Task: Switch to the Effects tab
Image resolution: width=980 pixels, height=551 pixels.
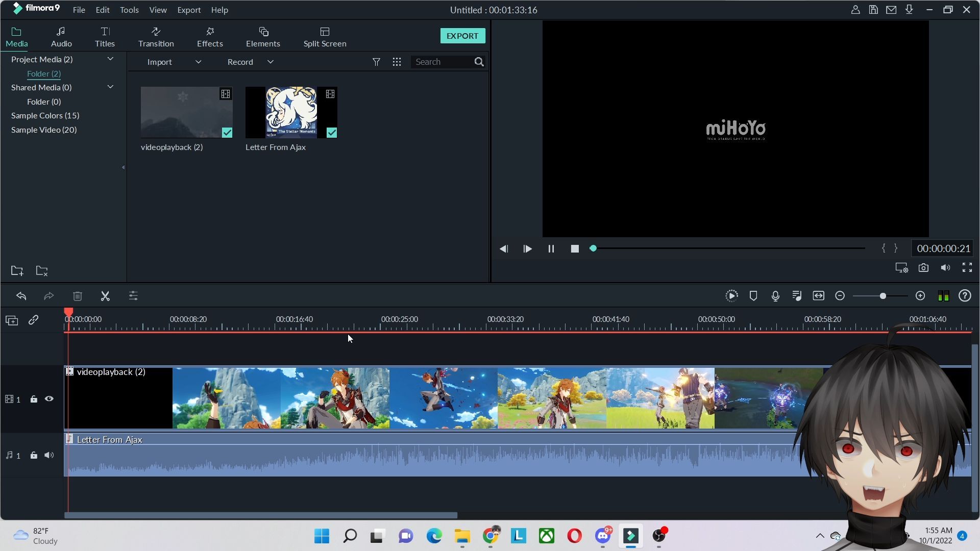Action: pyautogui.click(x=210, y=37)
